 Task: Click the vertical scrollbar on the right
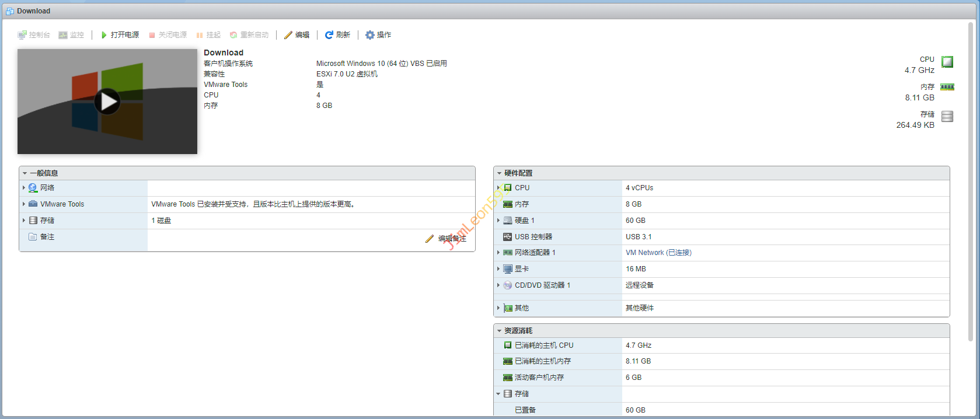coord(971,175)
